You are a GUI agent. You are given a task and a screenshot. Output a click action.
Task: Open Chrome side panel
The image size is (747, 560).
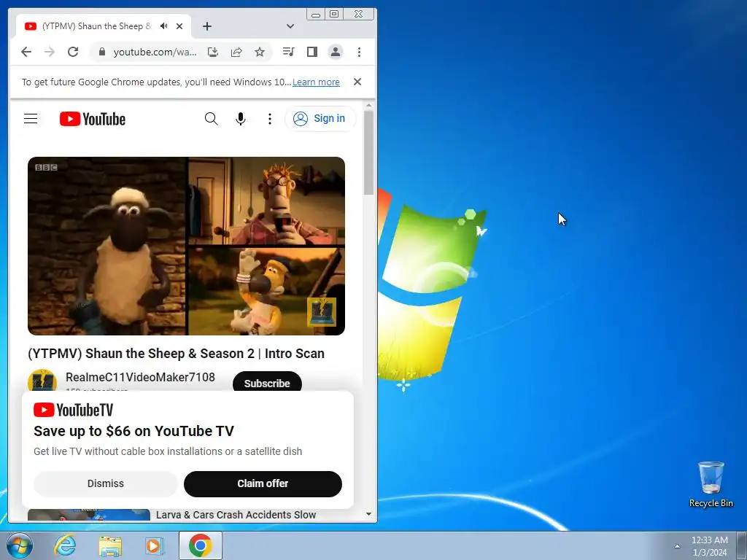(312, 52)
